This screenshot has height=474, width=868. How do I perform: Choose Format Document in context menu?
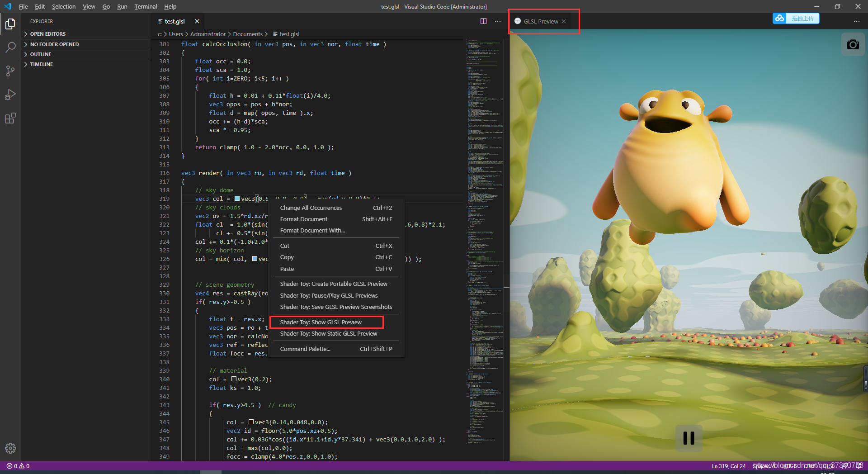point(336,219)
